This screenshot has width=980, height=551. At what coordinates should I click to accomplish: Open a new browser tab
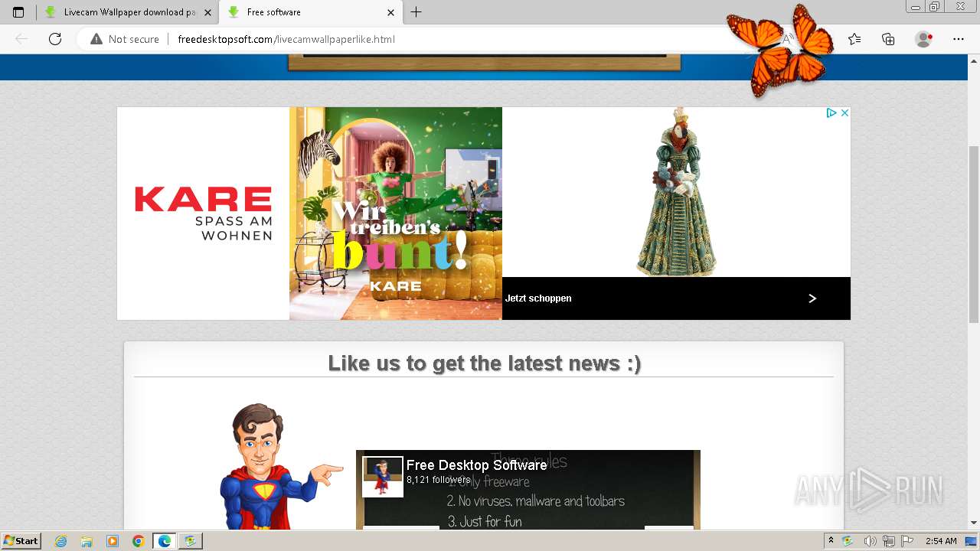[416, 12]
